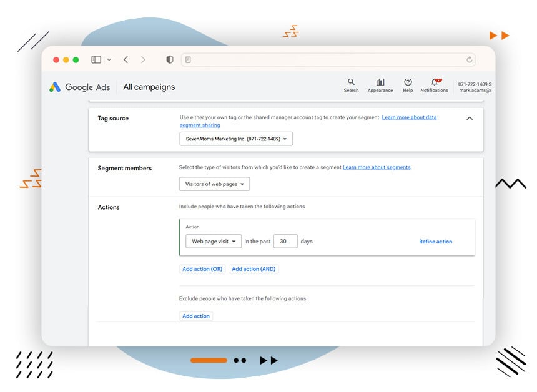
Task: Open the Web page visit action dropdown
Action: pos(214,241)
